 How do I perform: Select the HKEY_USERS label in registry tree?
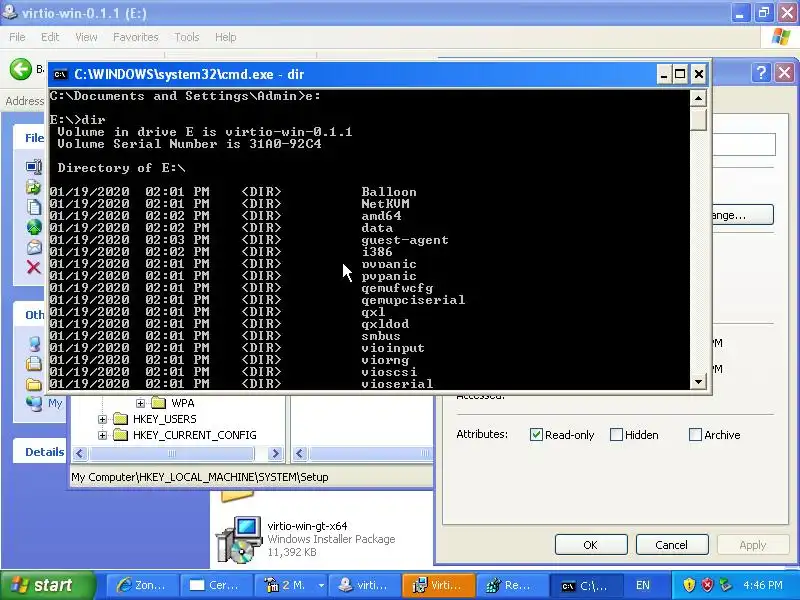pyautogui.click(x=164, y=419)
